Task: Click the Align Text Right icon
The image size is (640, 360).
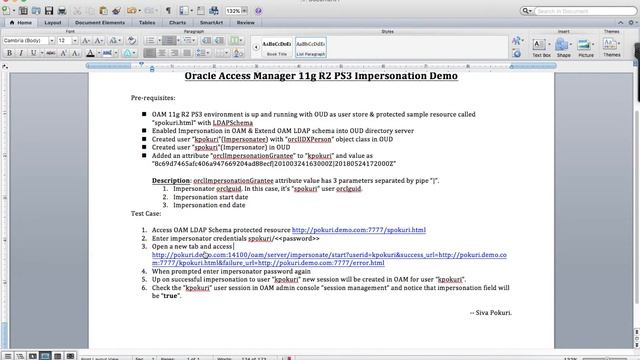Action: (174, 53)
